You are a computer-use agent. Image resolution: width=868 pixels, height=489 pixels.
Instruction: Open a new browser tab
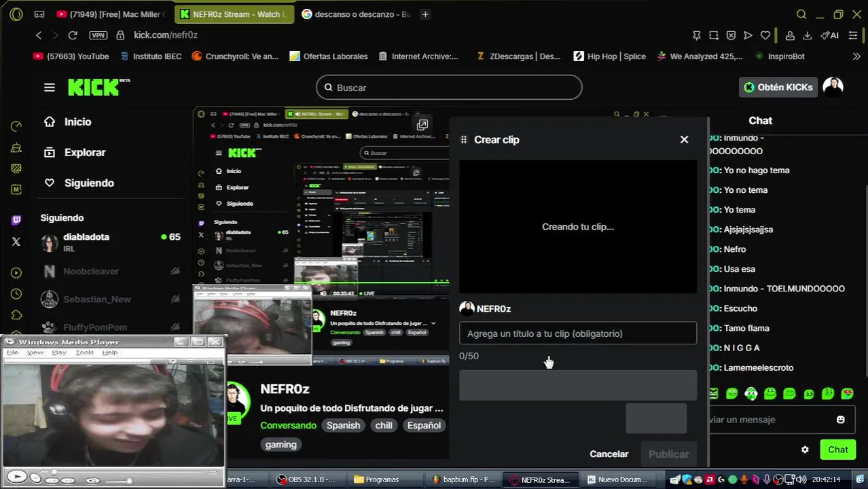coord(425,14)
